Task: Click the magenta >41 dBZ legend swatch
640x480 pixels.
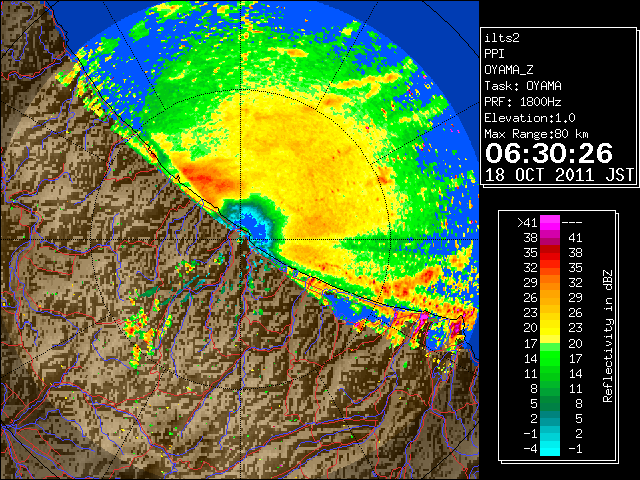Action: coord(550,222)
